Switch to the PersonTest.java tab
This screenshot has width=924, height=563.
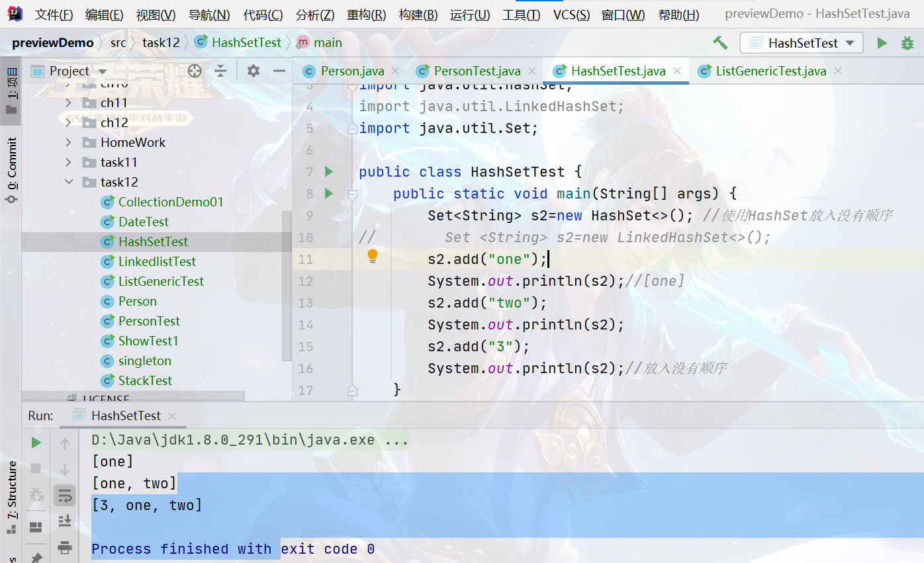tap(477, 71)
